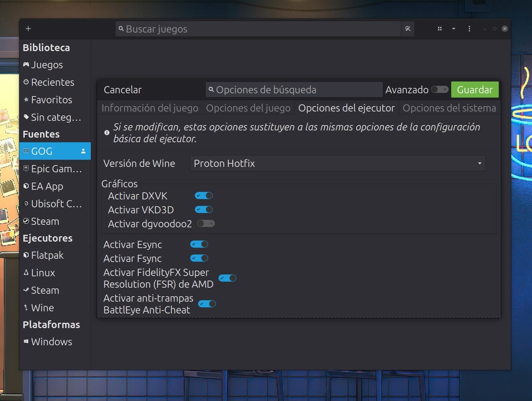This screenshot has width=532, height=401.
Task: Select the Wine runner in sidebar
Action: (x=42, y=308)
